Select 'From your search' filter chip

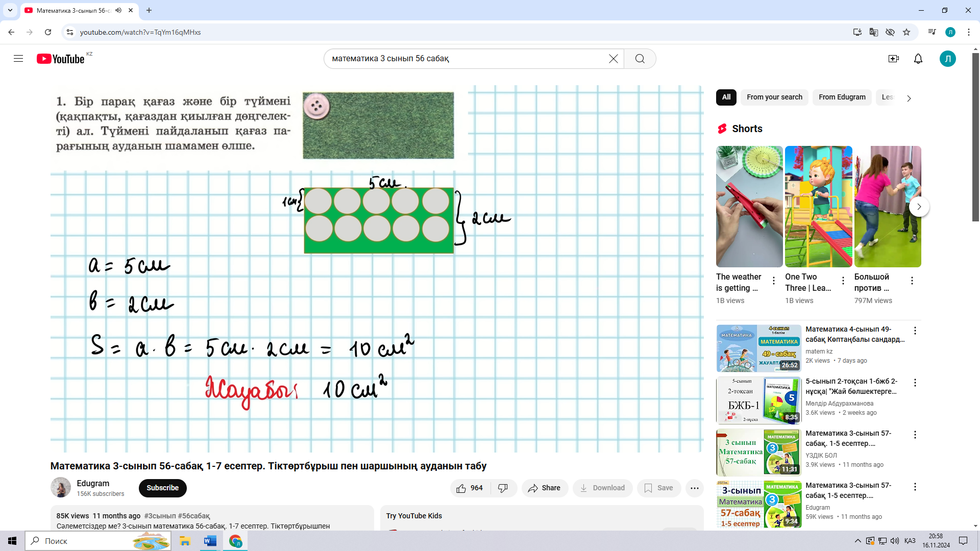(774, 97)
